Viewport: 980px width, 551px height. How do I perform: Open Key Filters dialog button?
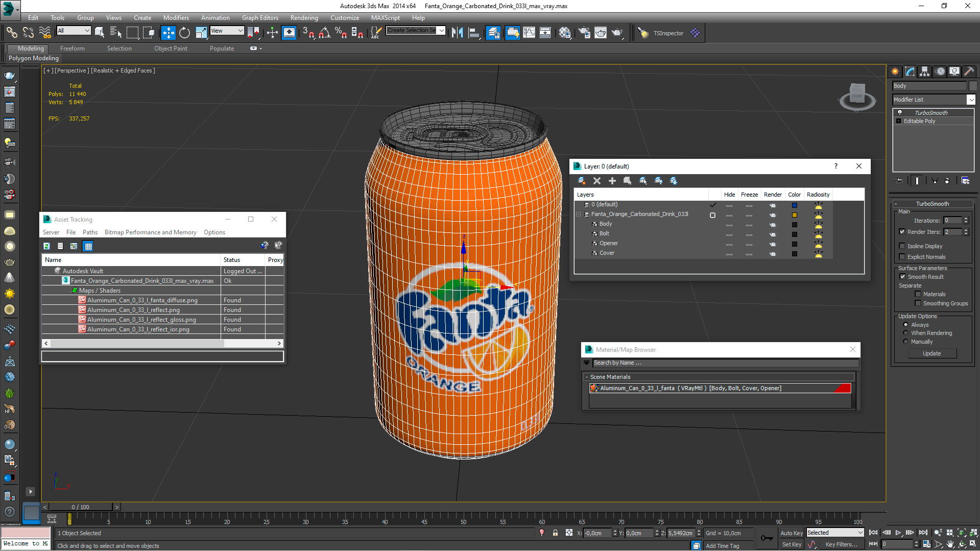841,544
